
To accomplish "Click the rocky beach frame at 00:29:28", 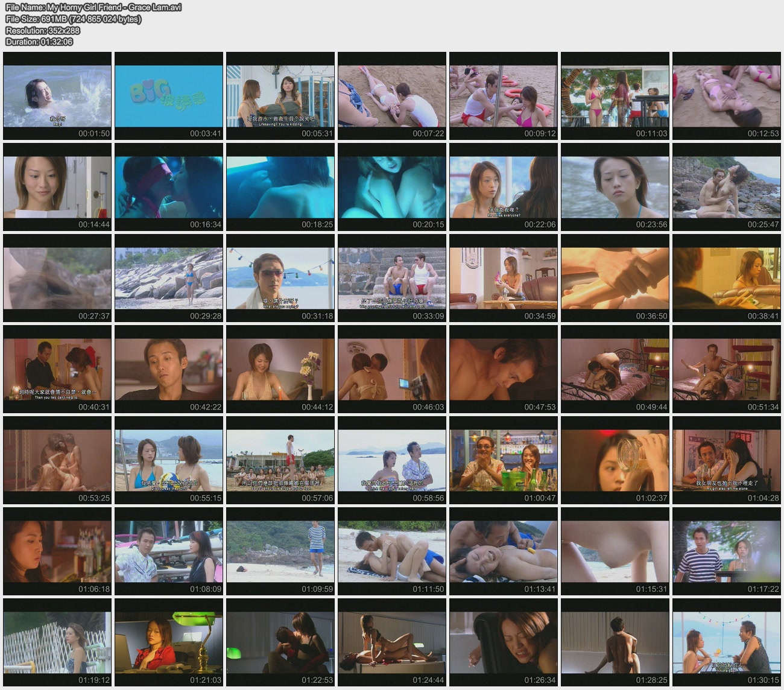I will pyautogui.click(x=169, y=278).
